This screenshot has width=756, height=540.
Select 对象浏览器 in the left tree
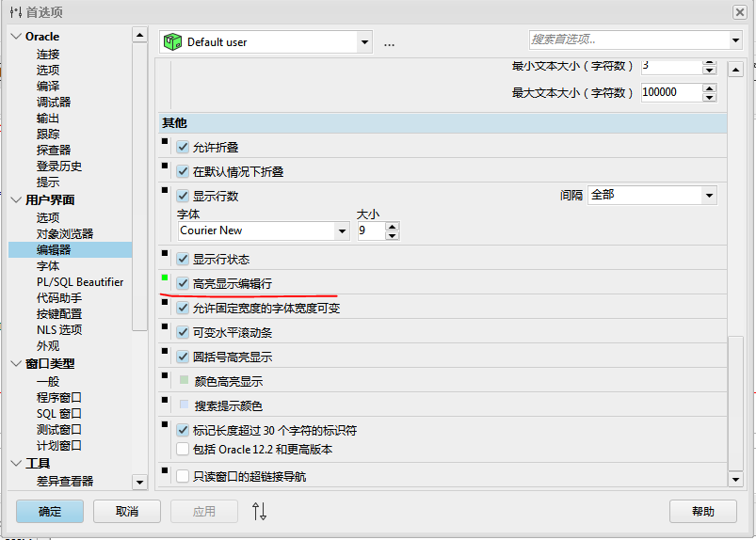(64, 233)
